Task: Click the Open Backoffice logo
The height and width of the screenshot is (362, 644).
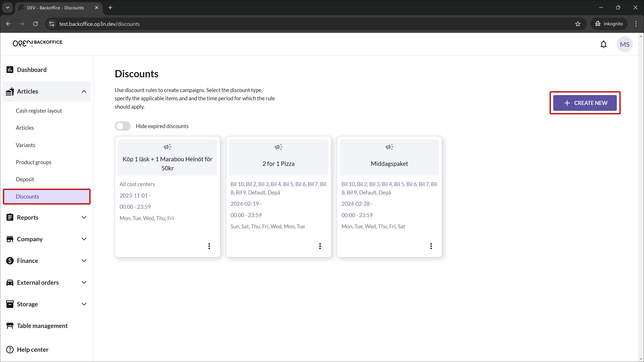Action: tap(38, 43)
